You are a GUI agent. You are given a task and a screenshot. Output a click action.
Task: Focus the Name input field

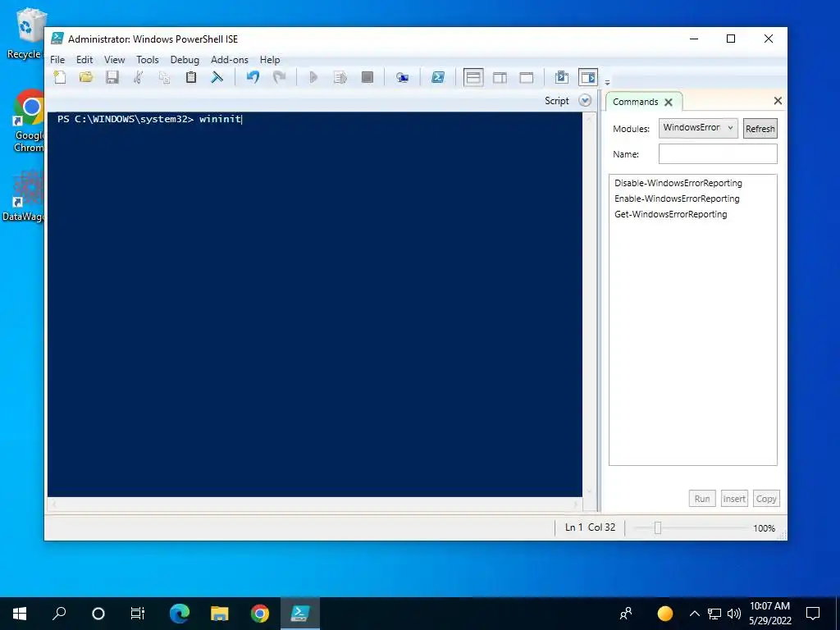(718, 153)
